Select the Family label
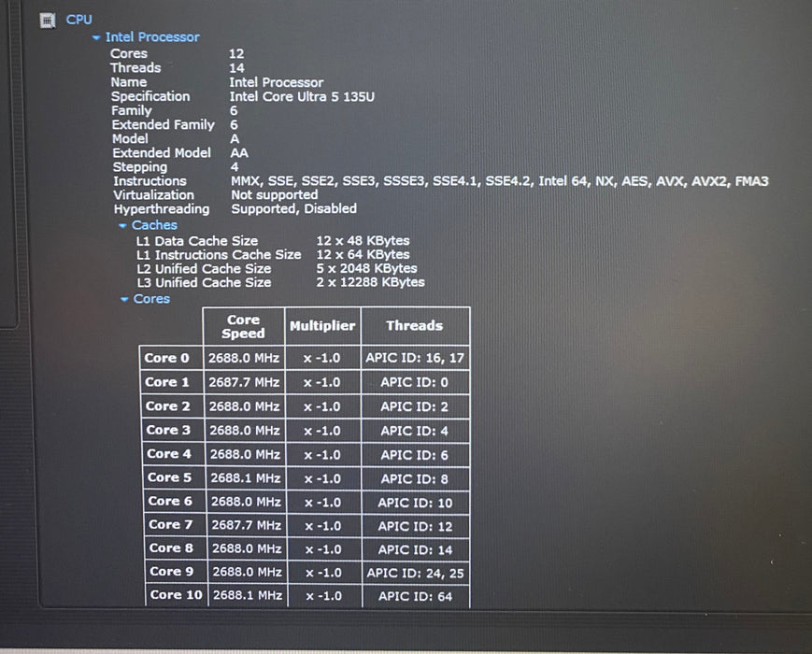The image size is (812, 654). 132,111
